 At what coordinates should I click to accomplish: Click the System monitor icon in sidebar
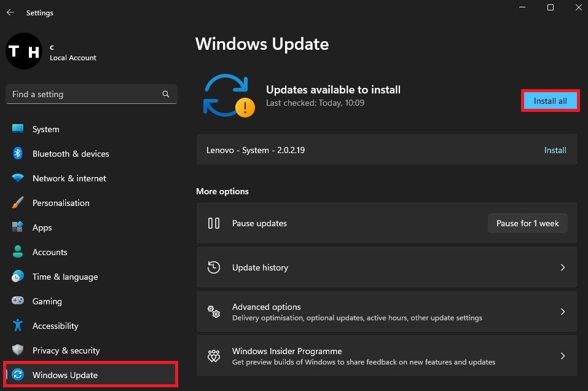[x=18, y=129]
